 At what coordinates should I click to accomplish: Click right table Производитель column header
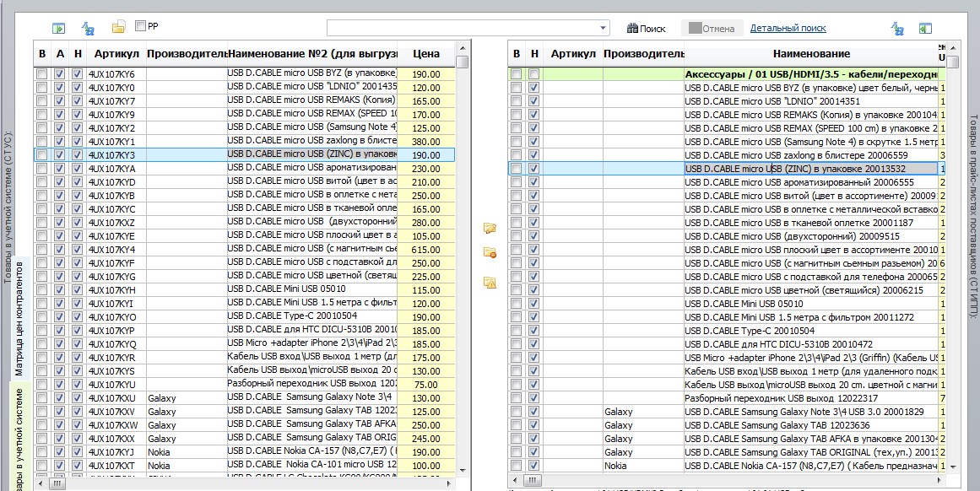[x=644, y=54]
